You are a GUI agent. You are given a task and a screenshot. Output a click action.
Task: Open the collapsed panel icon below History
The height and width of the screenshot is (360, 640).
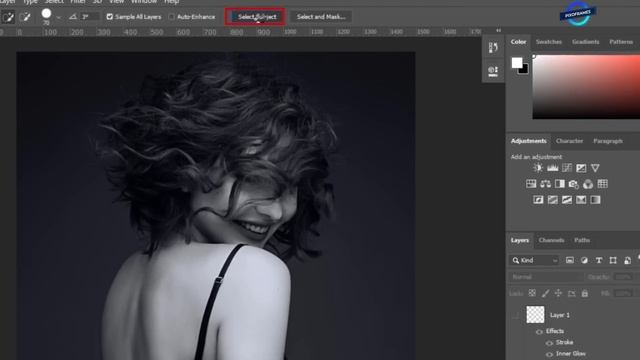pyautogui.click(x=493, y=71)
